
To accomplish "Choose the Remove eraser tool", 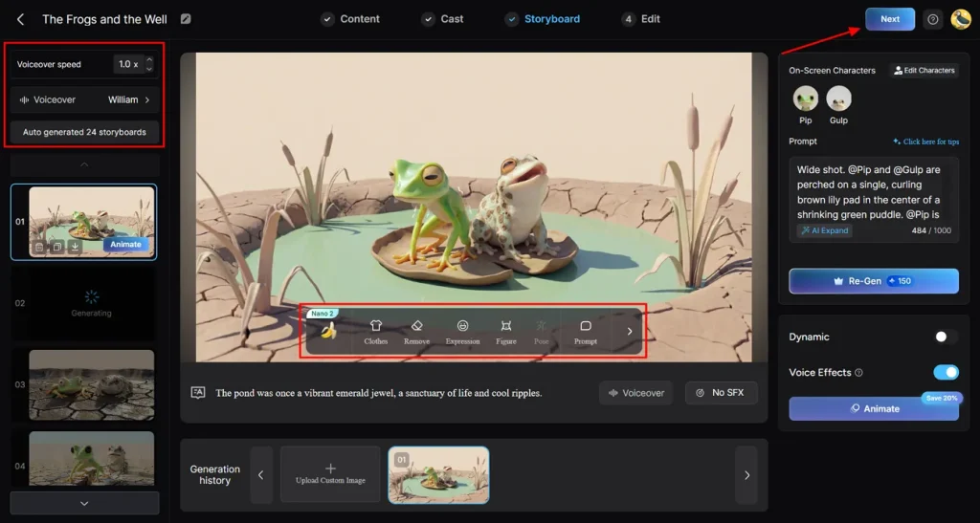I will coord(416,331).
